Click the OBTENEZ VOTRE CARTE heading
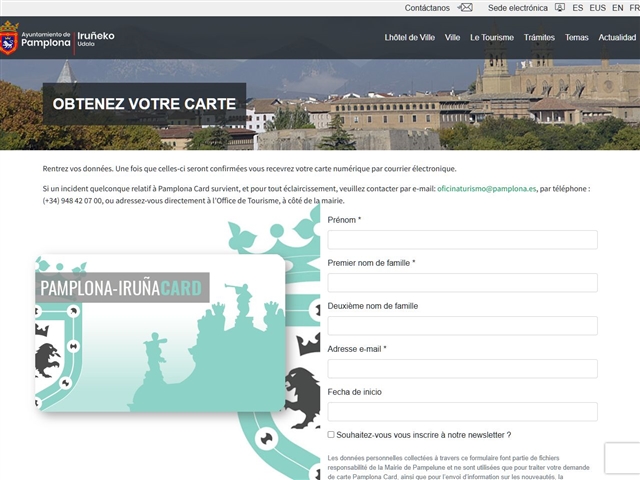The image size is (640, 480). [x=144, y=104]
